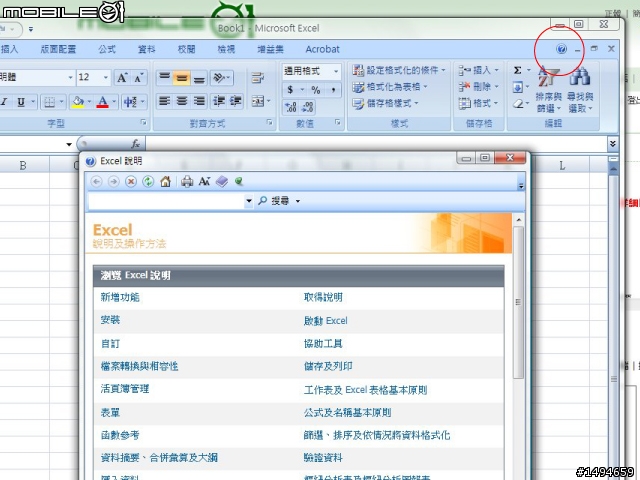
Task: Click Increase Font Size button
Action: point(122,78)
